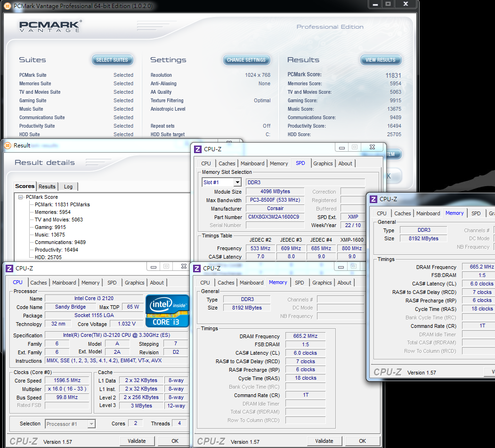Screen dimensions: 495x448
Task: Collapse the PCMark Score tree node
Action: 21,197
